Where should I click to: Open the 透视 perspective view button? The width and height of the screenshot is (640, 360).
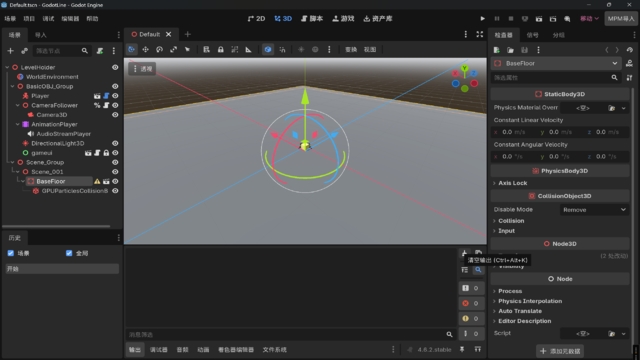142,69
